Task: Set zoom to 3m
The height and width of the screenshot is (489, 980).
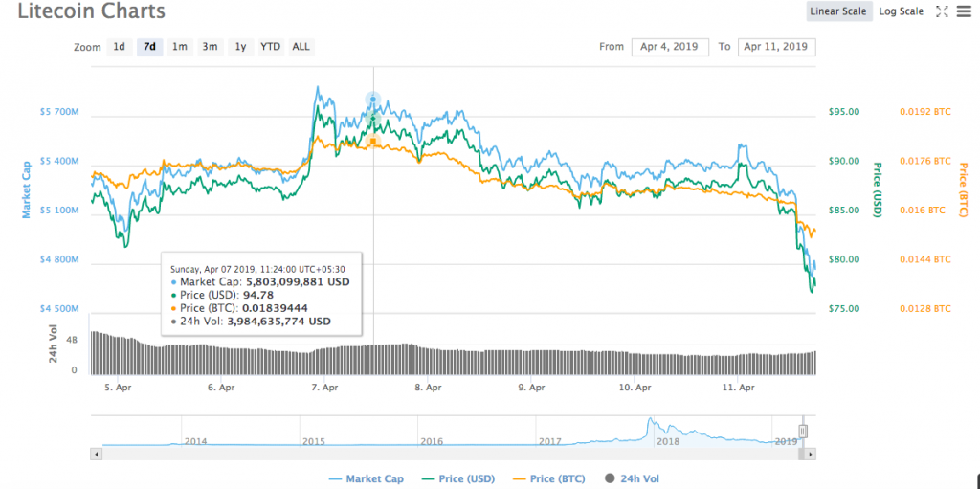Action: [210, 47]
